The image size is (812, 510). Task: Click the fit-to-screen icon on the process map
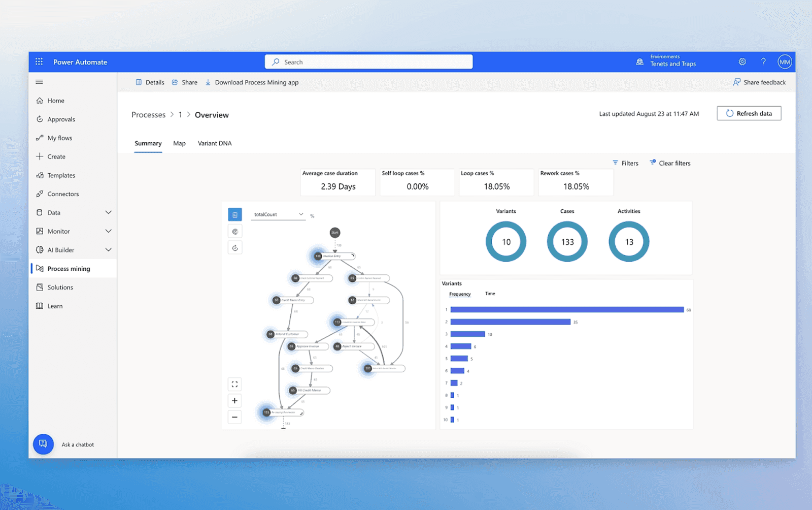[234, 384]
